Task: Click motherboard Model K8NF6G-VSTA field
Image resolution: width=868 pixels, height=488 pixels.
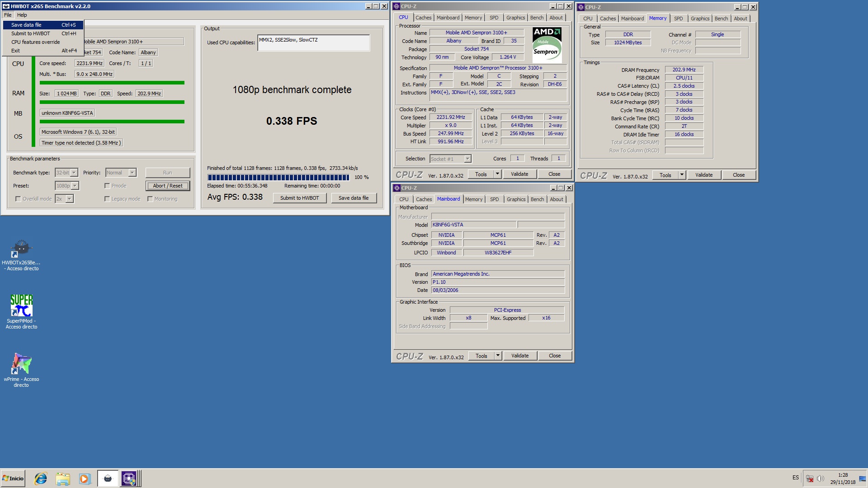Action: tap(473, 225)
